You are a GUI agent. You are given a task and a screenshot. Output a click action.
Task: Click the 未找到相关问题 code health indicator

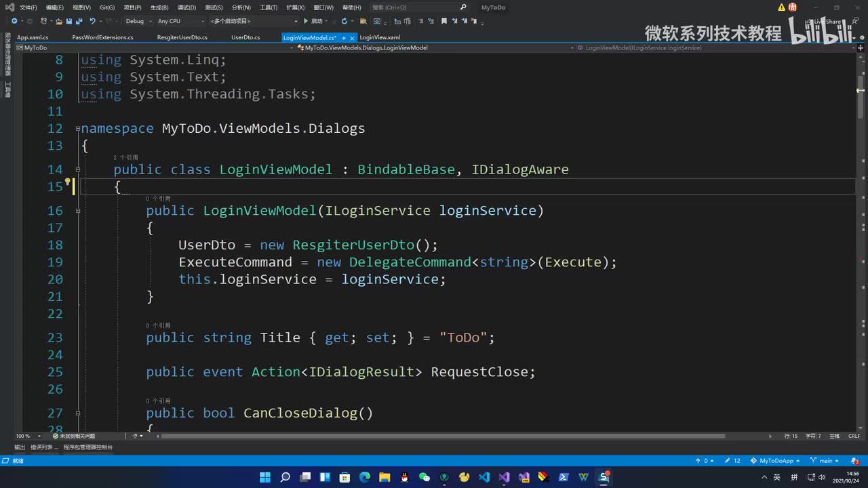click(x=73, y=436)
